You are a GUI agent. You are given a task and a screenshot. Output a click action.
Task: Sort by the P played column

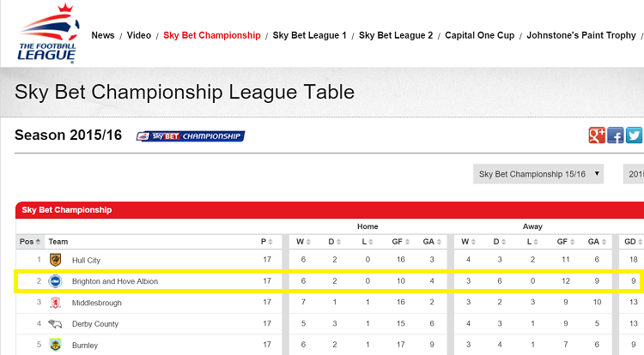(266, 242)
